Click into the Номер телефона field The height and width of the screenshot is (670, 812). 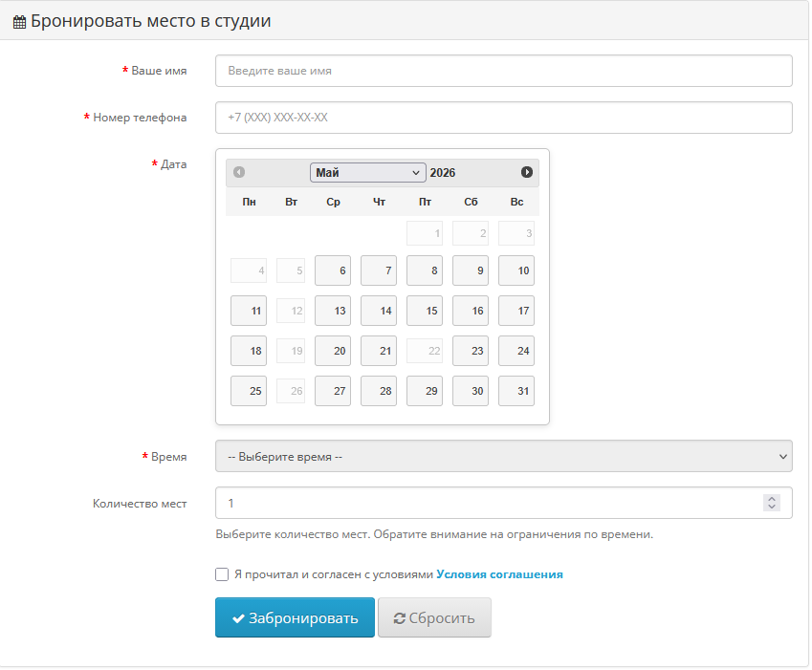tap(503, 118)
